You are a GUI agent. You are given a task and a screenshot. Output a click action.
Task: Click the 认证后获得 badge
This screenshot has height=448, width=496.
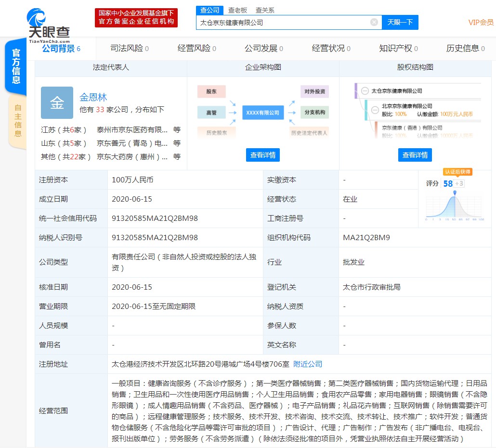pyautogui.click(x=457, y=172)
